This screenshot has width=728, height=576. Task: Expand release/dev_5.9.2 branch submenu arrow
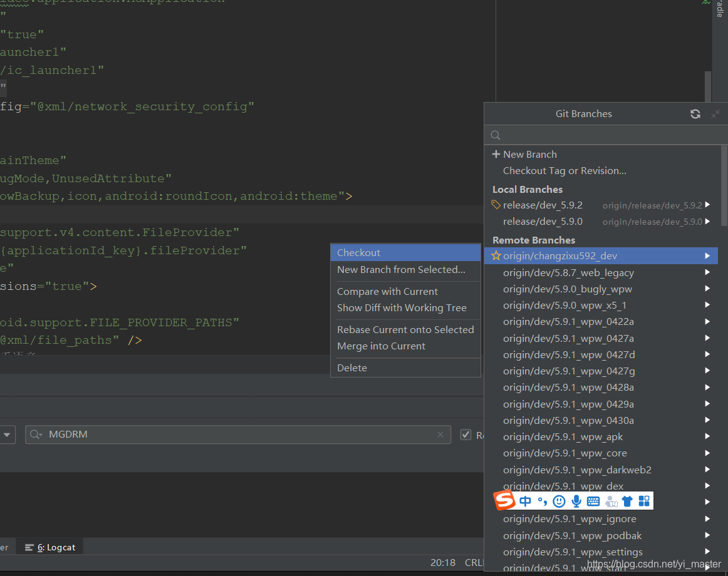tap(707, 205)
